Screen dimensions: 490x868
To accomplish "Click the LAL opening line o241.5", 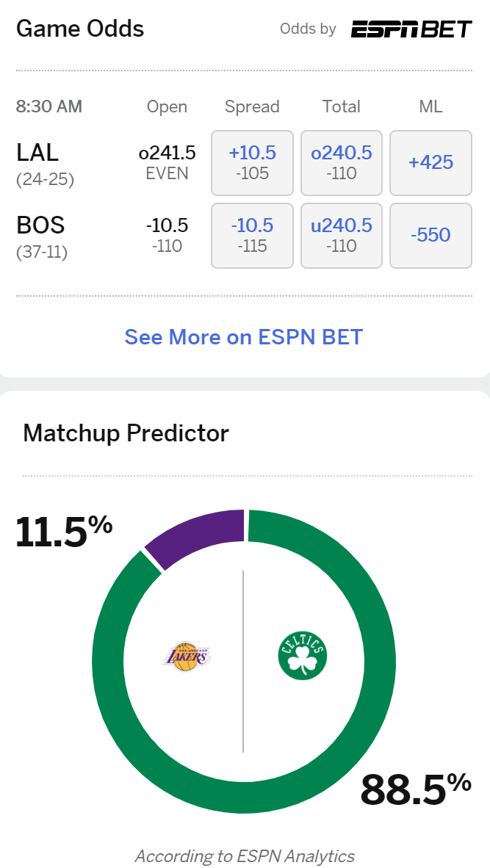I will (167, 153).
